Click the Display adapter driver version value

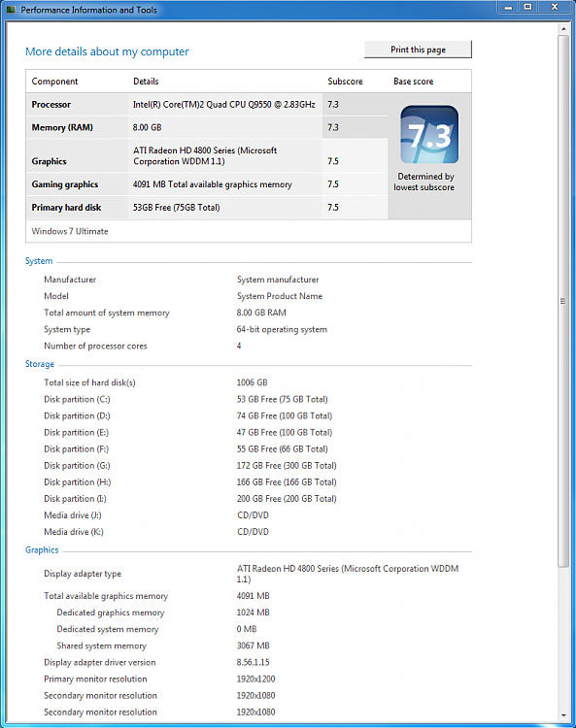tap(254, 663)
